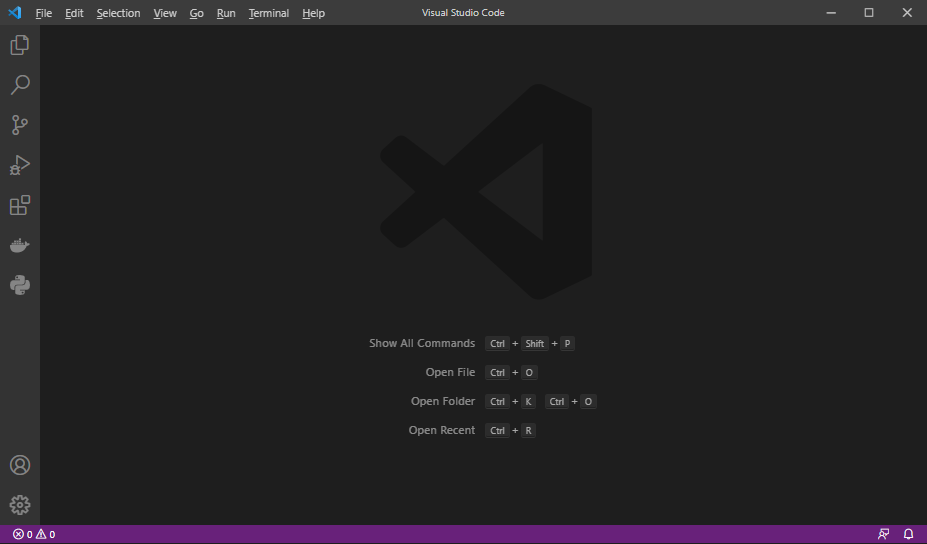Open the Terminal menu
The height and width of the screenshot is (544, 927).
click(x=268, y=13)
